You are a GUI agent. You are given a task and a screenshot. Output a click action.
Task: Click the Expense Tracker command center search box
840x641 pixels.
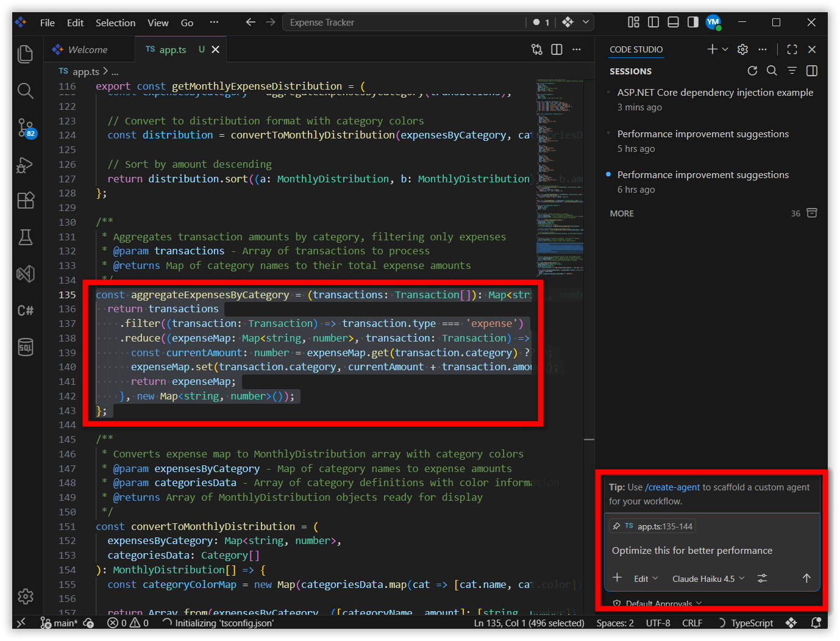403,23
